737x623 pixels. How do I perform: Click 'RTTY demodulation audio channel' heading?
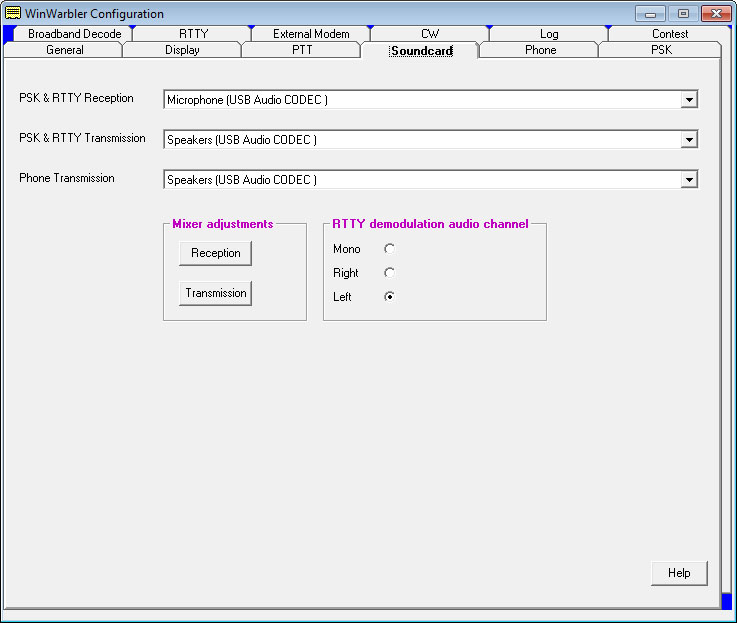[x=430, y=224]
